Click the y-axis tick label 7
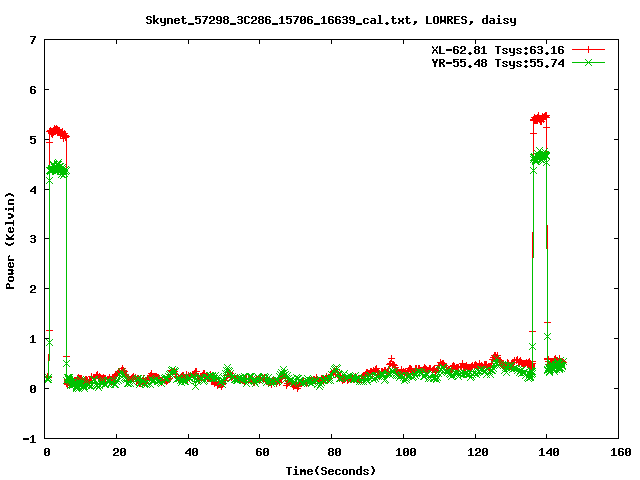Image resolution: width=640 pixels, height=480 pixels. 33,40
